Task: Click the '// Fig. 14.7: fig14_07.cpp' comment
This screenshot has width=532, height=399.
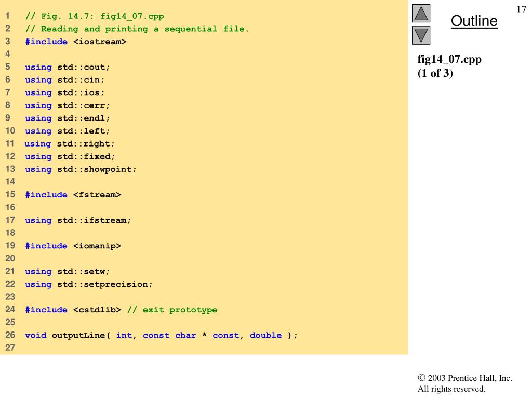Action: coord(95,16)
